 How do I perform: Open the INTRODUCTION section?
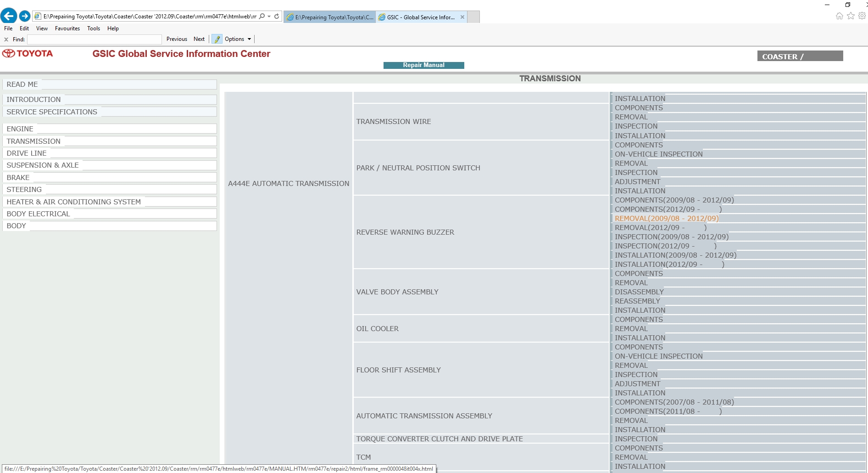point(110,100)
